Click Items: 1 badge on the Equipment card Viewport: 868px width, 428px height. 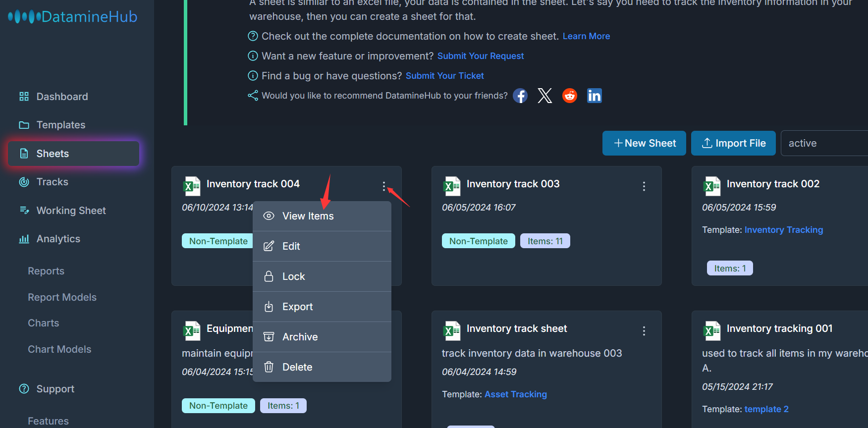[283, 406]
